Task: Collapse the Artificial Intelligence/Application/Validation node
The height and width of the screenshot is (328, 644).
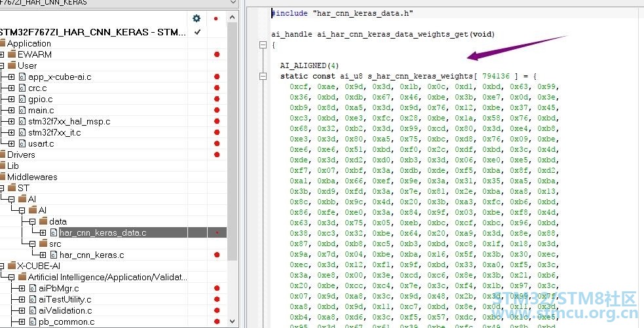Action: [11, 278]
